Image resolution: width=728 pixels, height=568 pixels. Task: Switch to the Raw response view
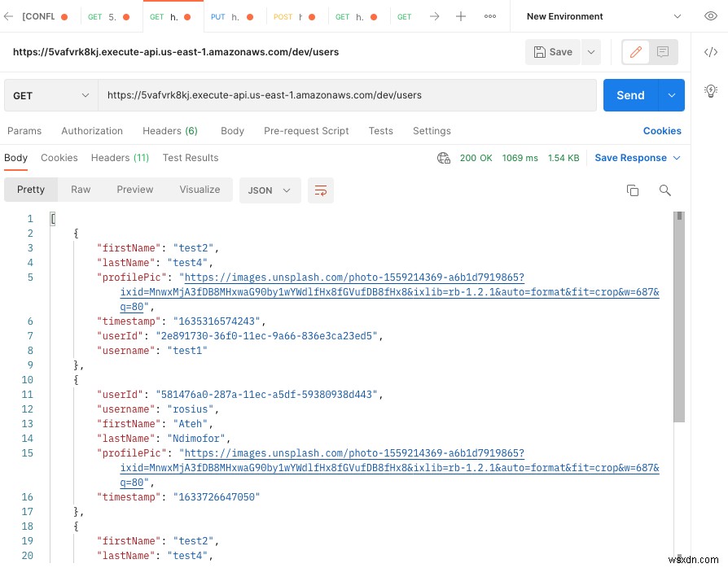(80, 189)
